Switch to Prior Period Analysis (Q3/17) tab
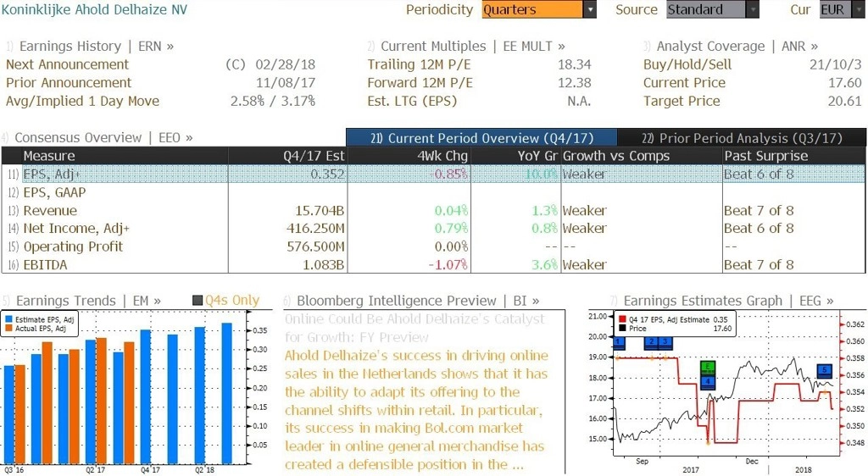Viewport: 868px width, 476px height. coord(742,138)
